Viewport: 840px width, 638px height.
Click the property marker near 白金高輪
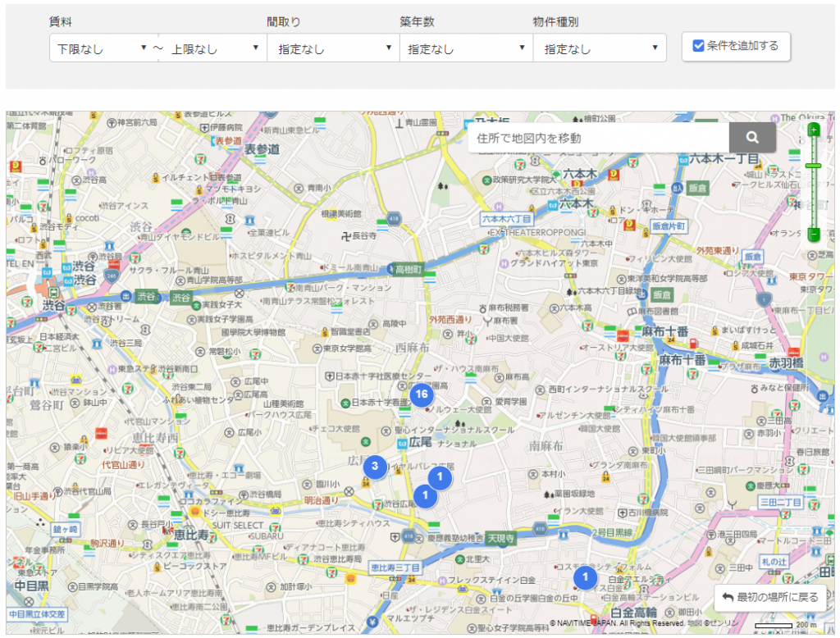click(x=584, y=578)
